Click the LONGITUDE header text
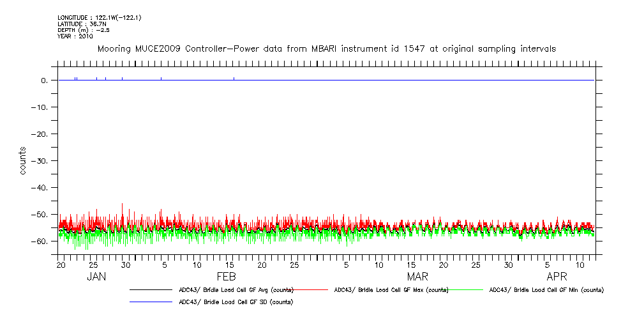 point(99,17)
